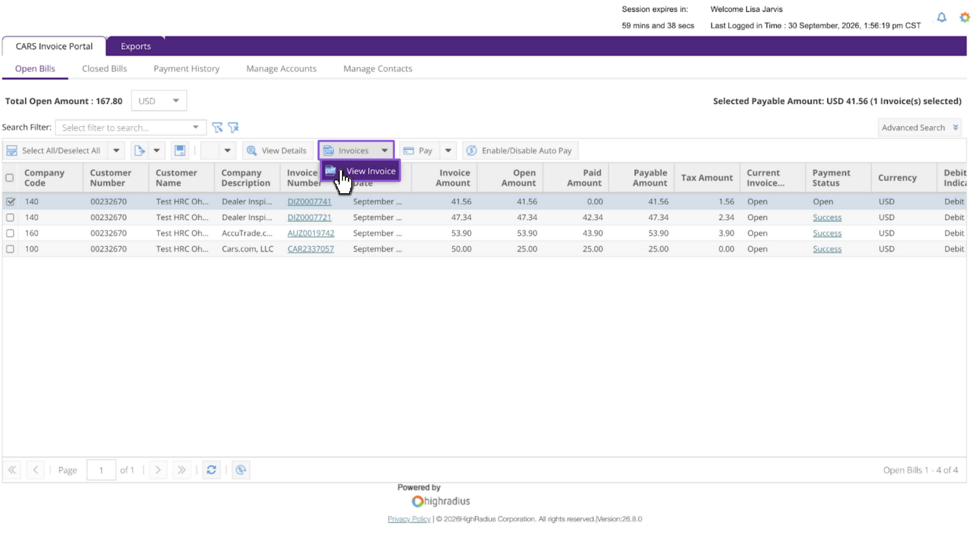
Task: Open the USD currency dropdown
Action: point(159,101)
